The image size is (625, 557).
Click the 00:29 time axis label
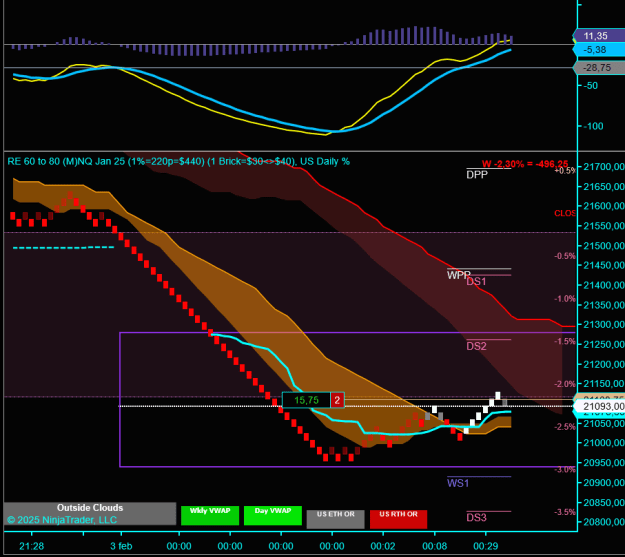coord(485,546)
